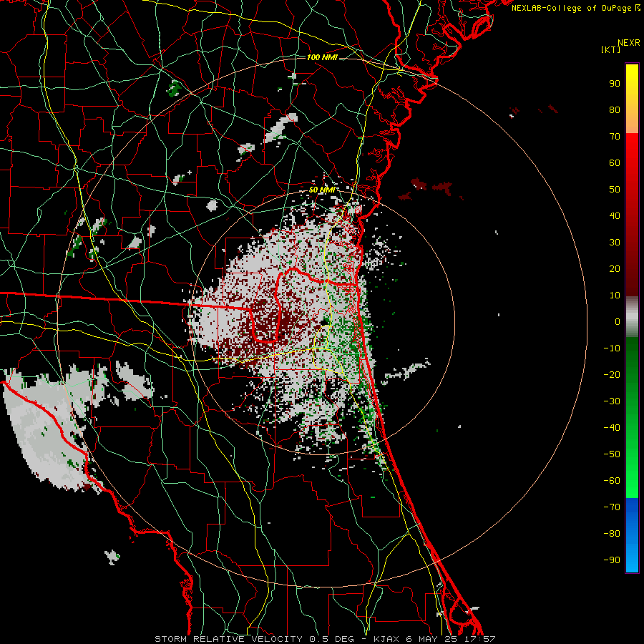Click the negative 70 scale value
Image resolution: width=644 pixels, height=644 pixels.
(x=612, y=507)
